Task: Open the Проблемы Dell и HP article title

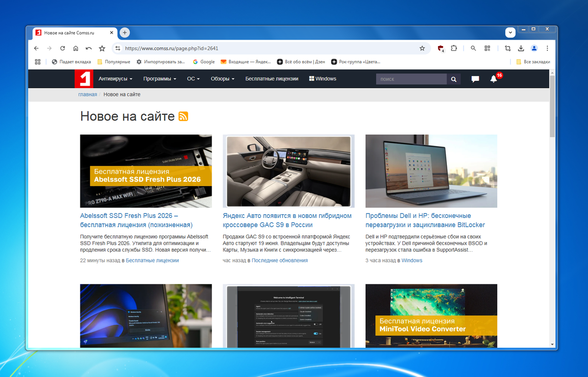Action: point(425,220)
